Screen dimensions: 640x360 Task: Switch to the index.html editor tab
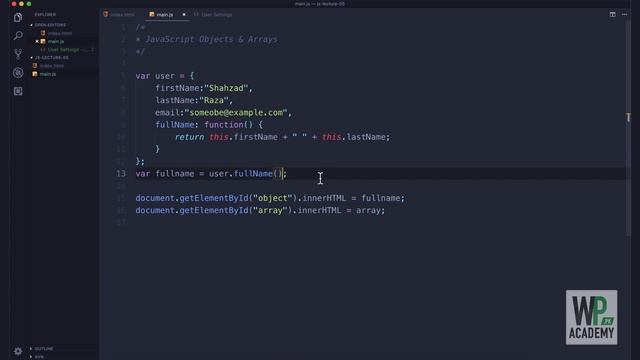(x=119, y=14)
